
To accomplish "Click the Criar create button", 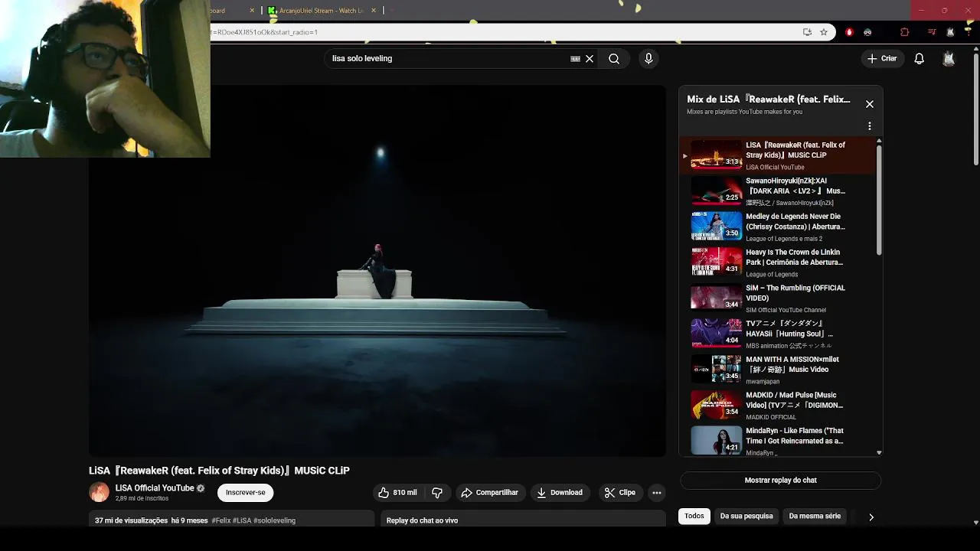I will click(881, 59).
